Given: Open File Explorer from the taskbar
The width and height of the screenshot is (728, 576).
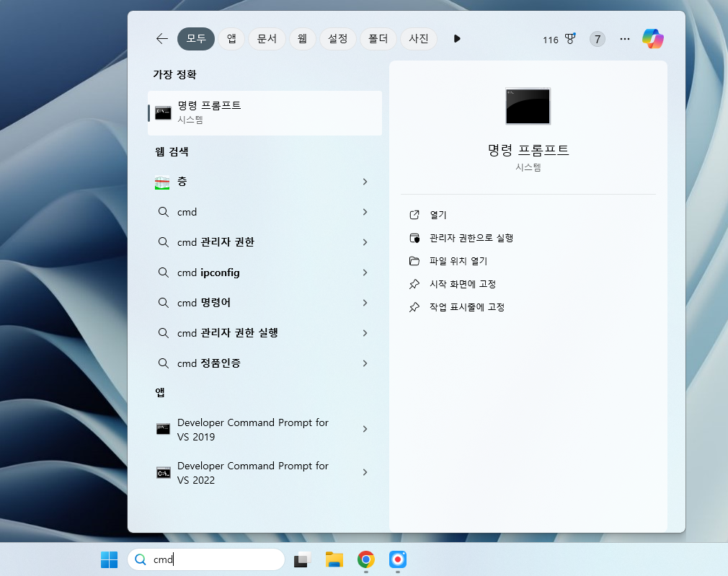Looking at the screenshot, I should tap(334, 559).
